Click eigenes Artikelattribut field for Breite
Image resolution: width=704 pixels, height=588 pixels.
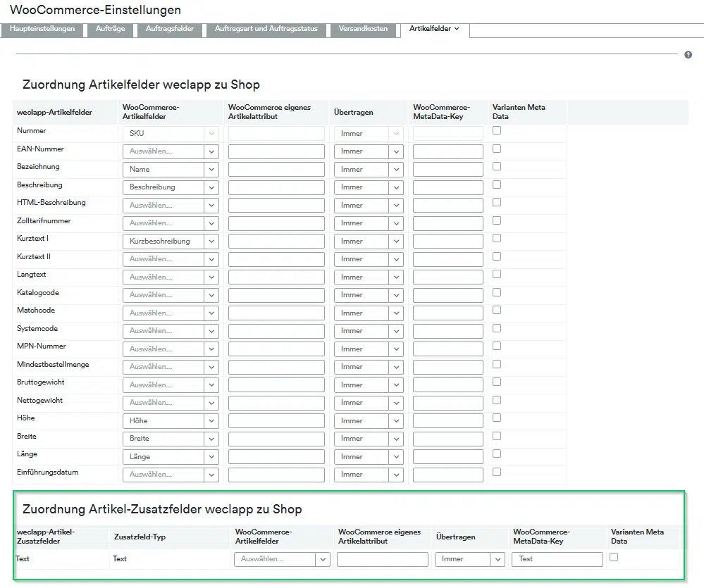click(276, 439)
